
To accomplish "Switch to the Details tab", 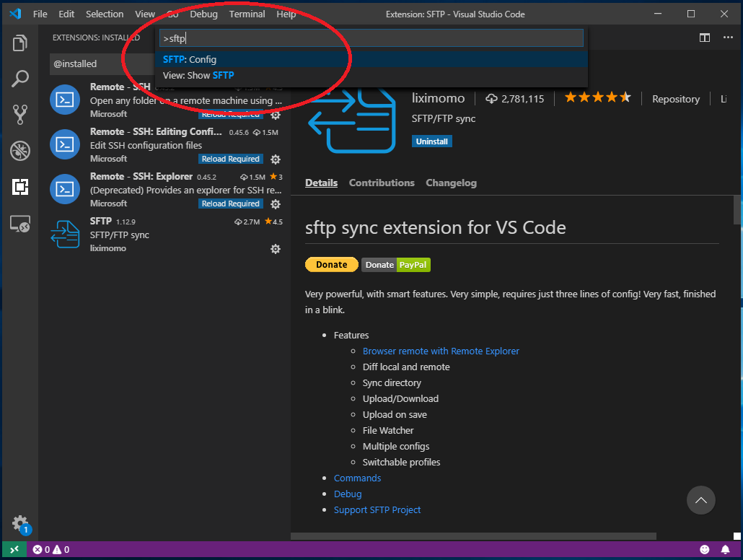I will click(x=321, y=183).
